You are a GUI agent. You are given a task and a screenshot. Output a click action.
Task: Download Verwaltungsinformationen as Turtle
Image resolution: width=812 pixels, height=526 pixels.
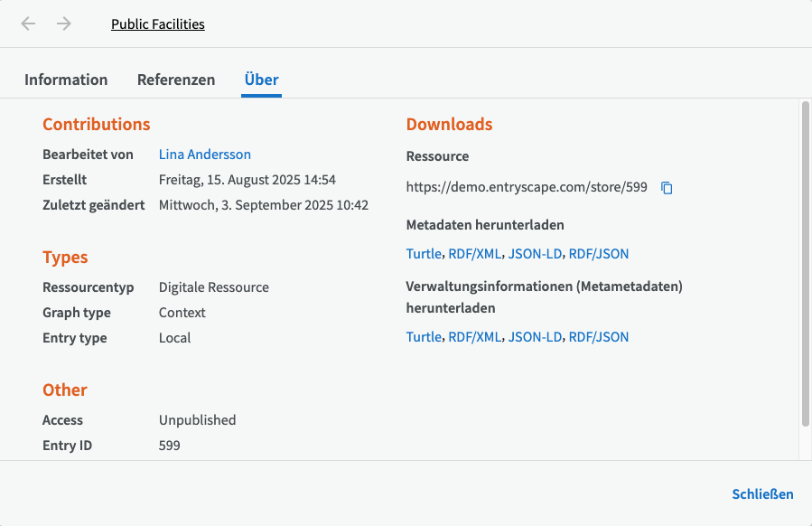pyautogui.click(x=424, y=337)
